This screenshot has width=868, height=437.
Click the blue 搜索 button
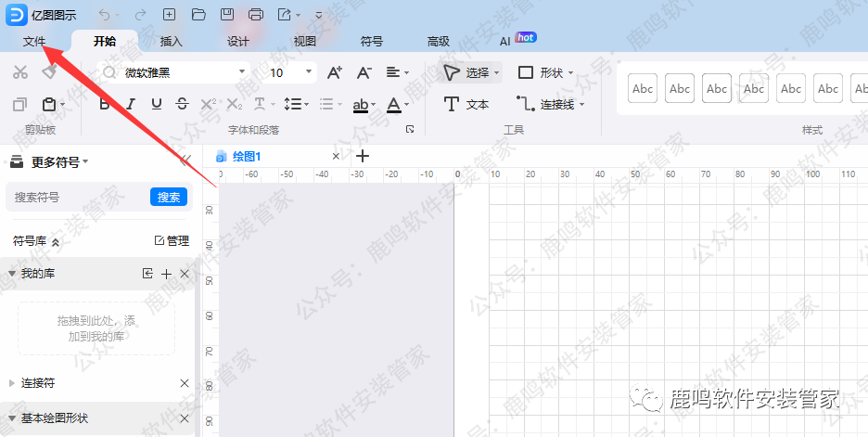(x=168, y=197)
